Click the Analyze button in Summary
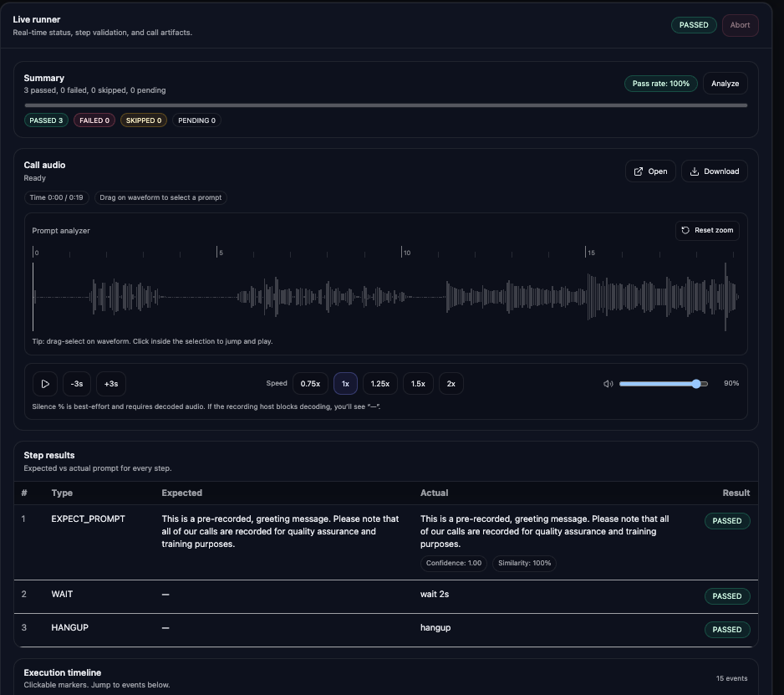This screenshot has height=695, width=784. 725,84
